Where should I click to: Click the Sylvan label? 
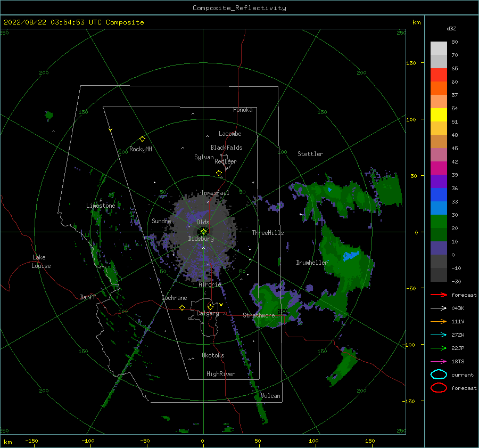click(x=204, y=157)
